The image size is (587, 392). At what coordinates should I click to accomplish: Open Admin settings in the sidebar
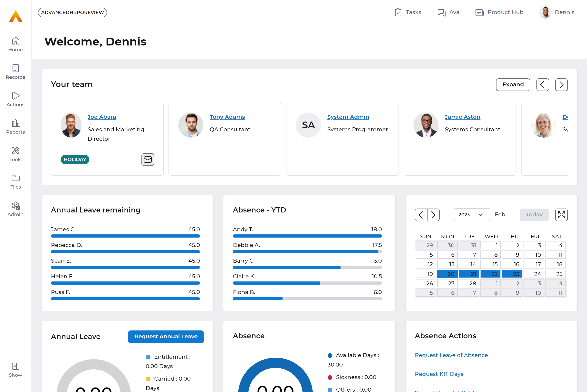pyautogui.click(x=15, y=209)
